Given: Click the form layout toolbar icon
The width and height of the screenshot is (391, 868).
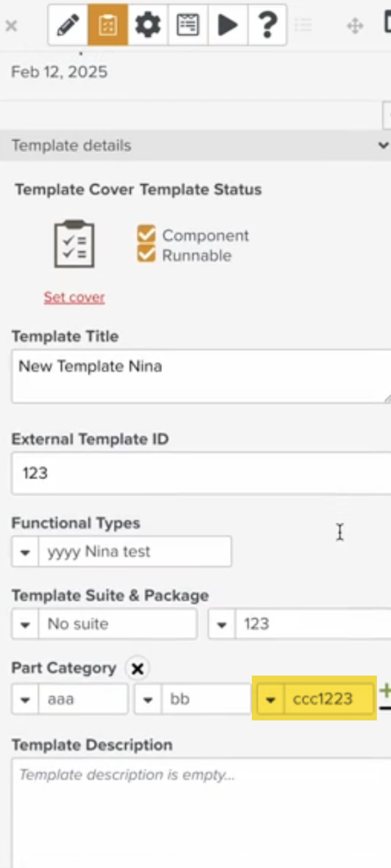Looking at the screenshot, I should pyautogui.click(x=187, y=25).
